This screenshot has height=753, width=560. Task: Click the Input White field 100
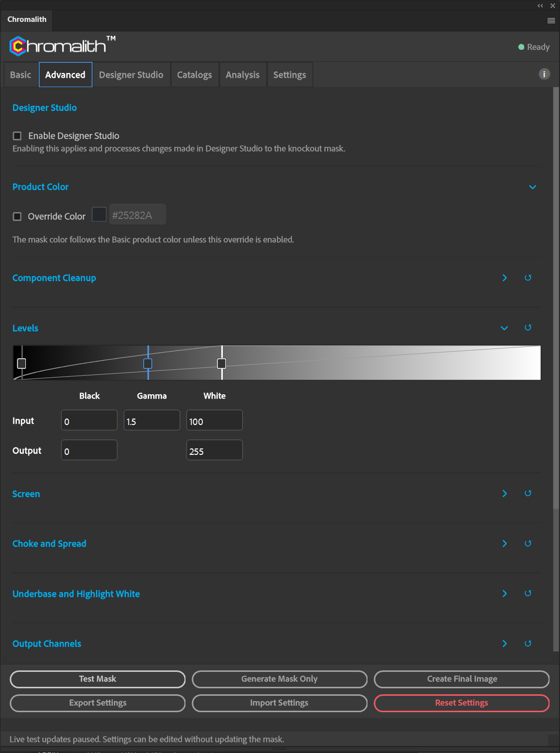point(214,420)
